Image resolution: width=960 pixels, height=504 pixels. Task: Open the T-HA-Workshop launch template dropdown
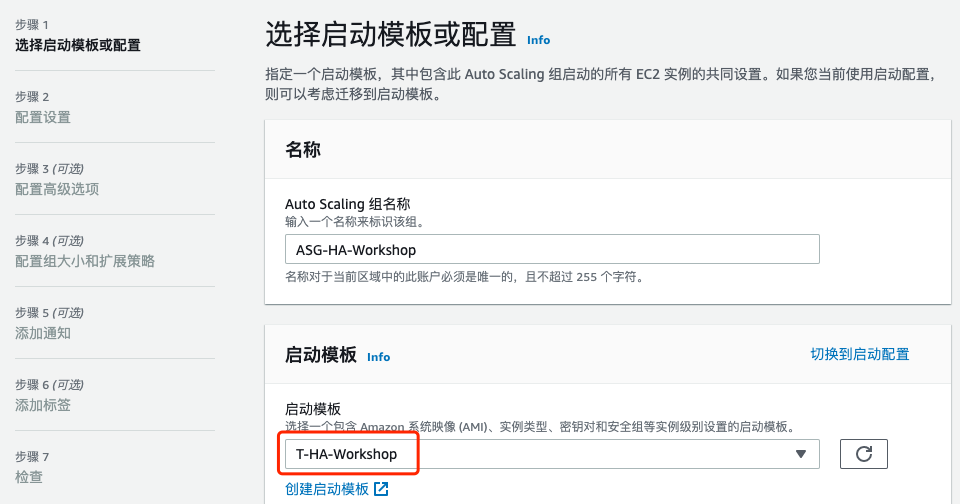(x=551, y=454)
